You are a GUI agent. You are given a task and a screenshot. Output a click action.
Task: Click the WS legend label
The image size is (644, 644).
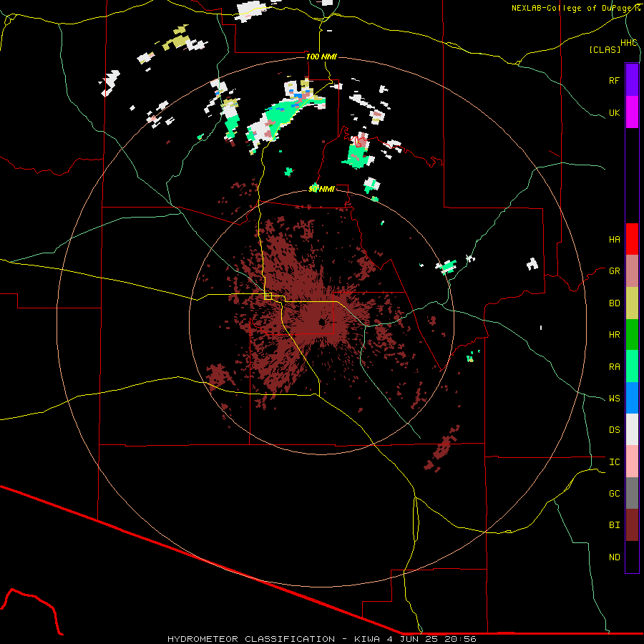pyautogui.click(x=614, y=398)
